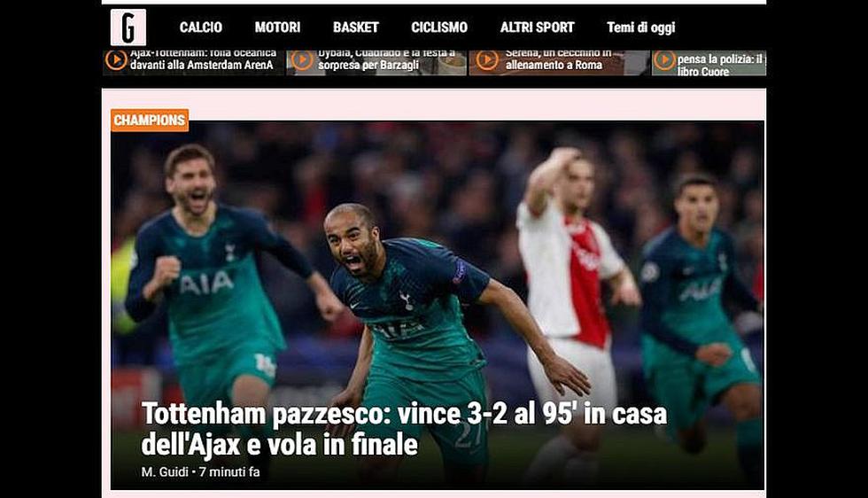The height and width of the screenshot is (498, 868).
Task: Play the Dybala, Cuadrado Barzagli video
Action: 302,60
